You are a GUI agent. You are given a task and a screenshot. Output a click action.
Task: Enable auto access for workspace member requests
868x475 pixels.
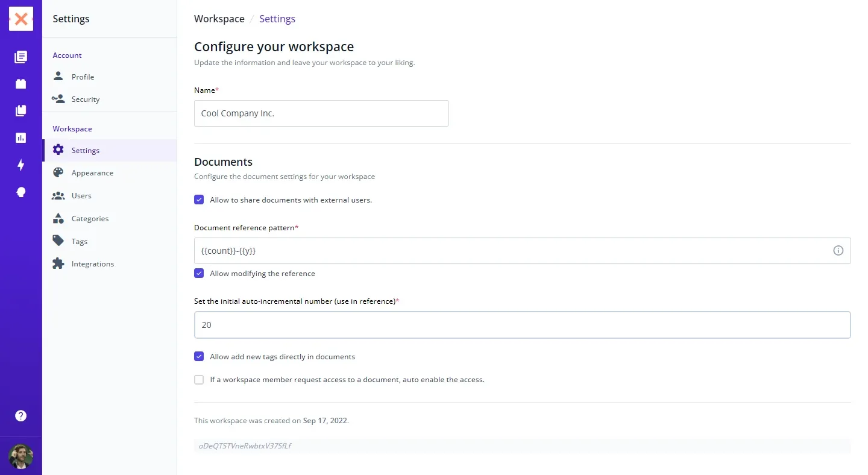(199, 380)
